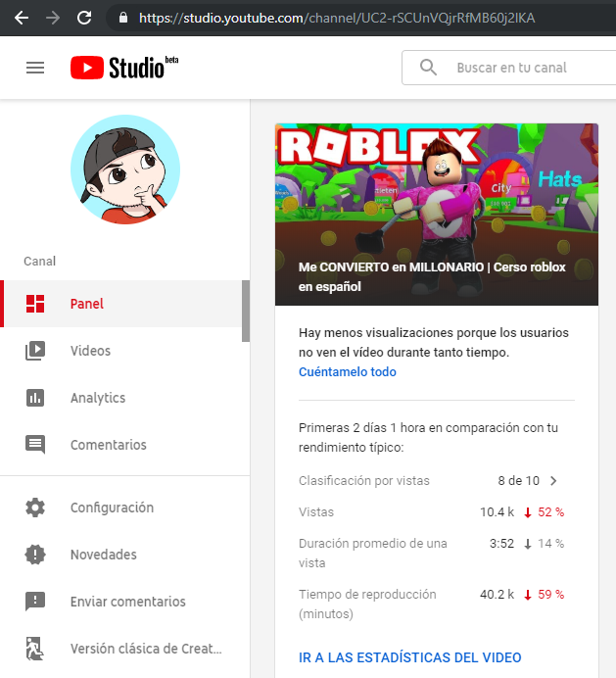Screen dimensions: 616x678
Task: Open Configuración settings
Action: pos(112,508)
